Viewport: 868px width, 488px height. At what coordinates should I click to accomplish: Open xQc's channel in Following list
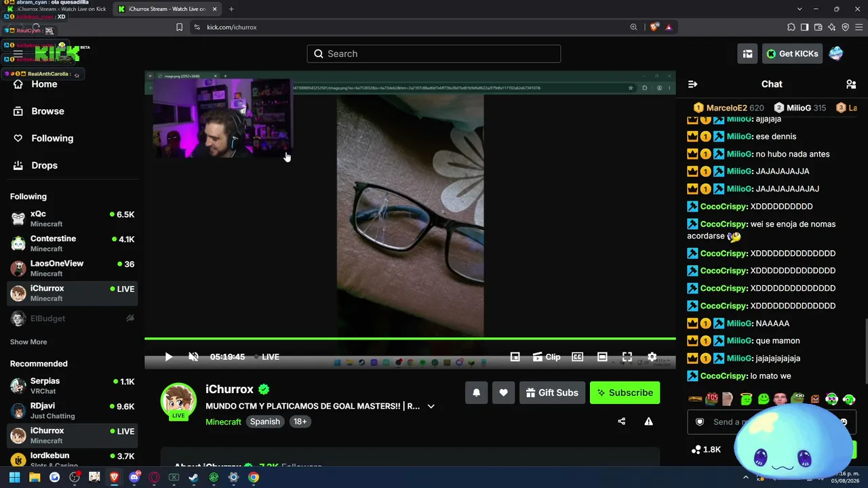[x=73, y=218]
